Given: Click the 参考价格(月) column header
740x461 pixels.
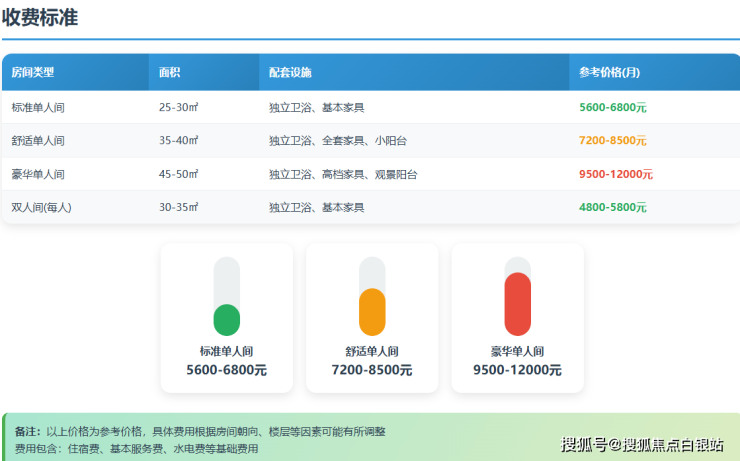Looking at the screenshot, I should 609,73.
